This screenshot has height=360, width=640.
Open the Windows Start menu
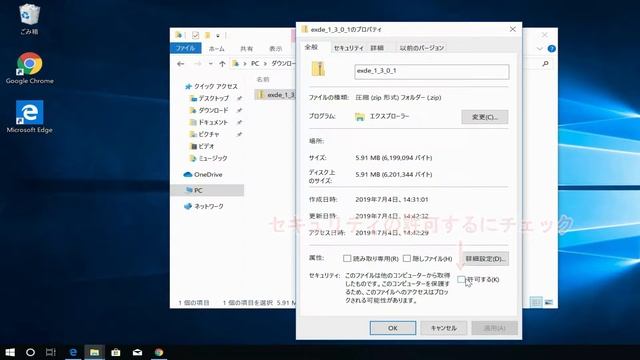coord(10,352)
